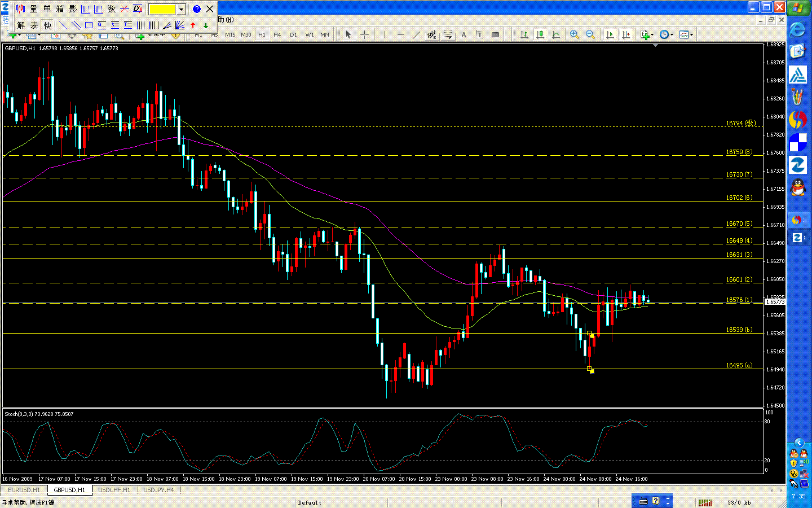
Task: Select the Fibonacci retracement tool
Action: (x=448, y=35)
